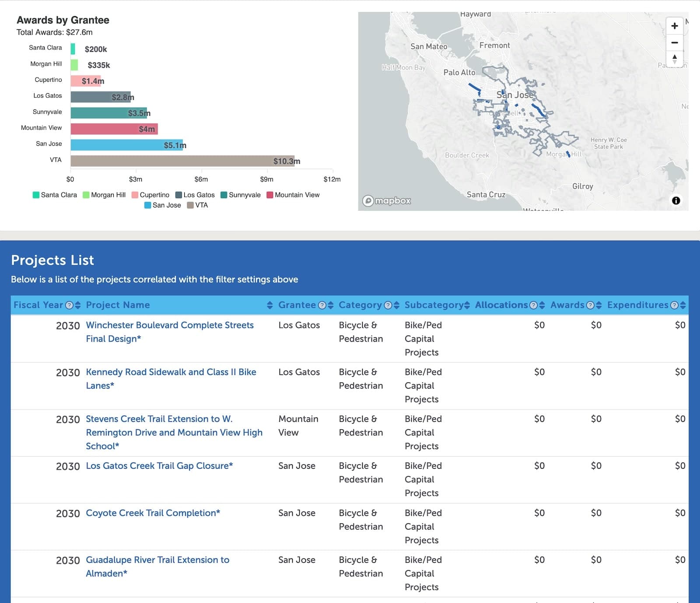The image size is (700, 603).
Task: Open Los Gatos Creek Trail Gap Closure project
Action: point(159,466)
